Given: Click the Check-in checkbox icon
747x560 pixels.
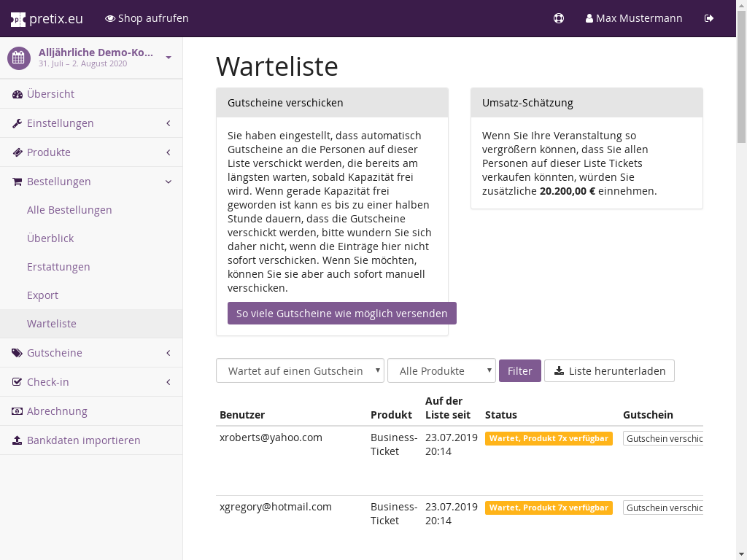Looking at the screenshot, I should click(18, 382).
